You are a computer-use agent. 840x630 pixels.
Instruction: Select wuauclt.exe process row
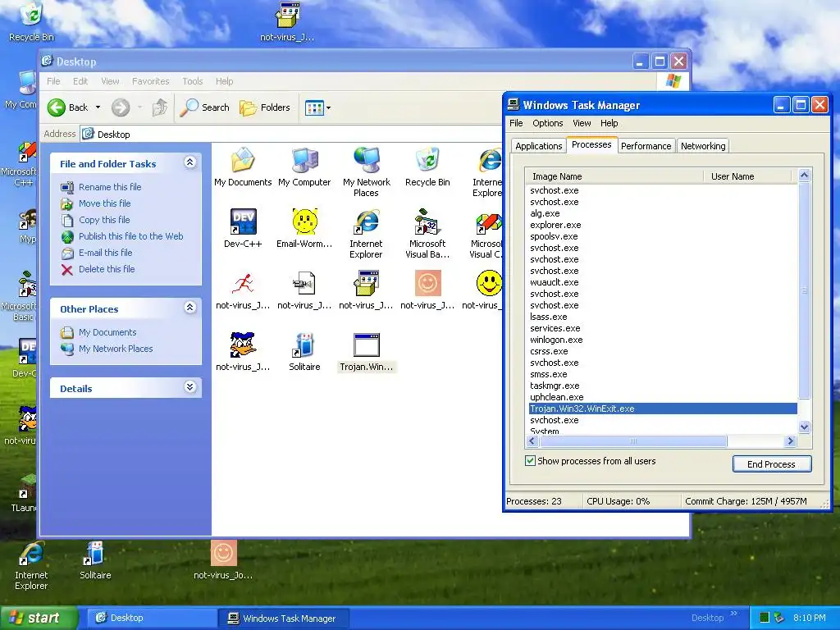(663, 282)
